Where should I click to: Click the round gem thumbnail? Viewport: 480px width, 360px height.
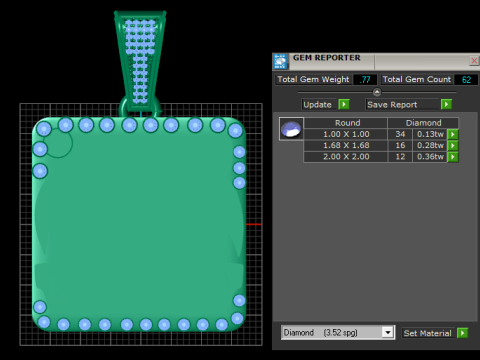291,129
